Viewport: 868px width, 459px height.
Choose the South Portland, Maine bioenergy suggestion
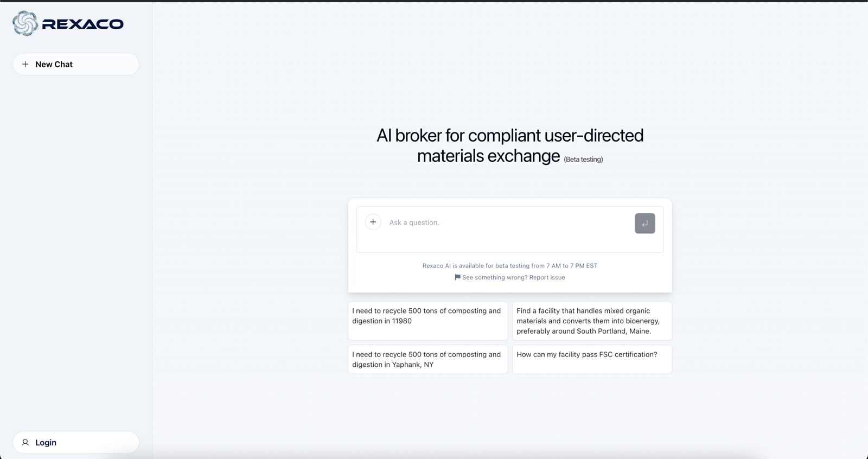pos(592,321)
